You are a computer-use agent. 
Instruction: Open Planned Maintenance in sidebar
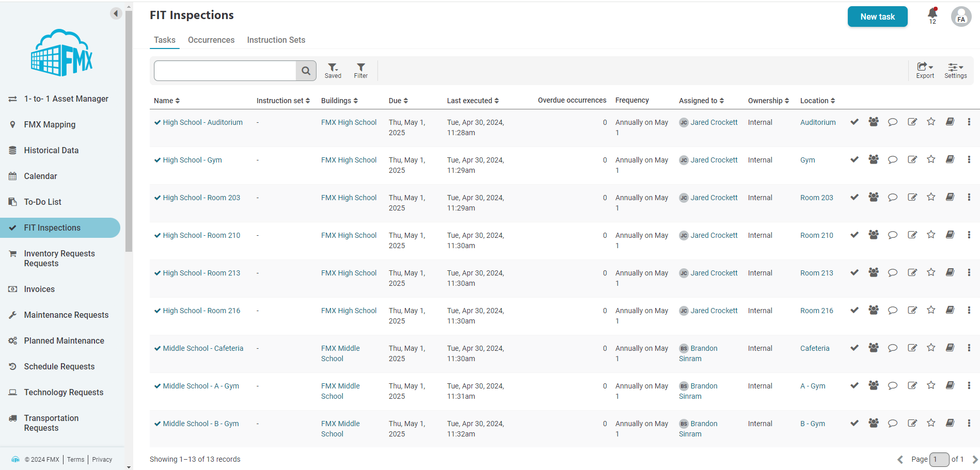(64, 341)
